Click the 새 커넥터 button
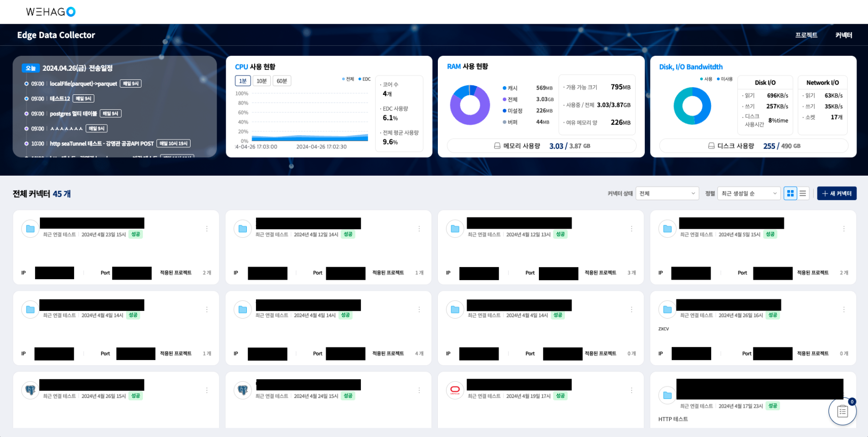 tap(837, 193)
